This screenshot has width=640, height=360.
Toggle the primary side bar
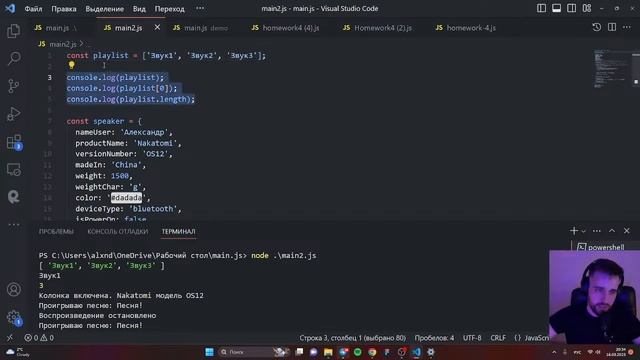click(541, 8)
